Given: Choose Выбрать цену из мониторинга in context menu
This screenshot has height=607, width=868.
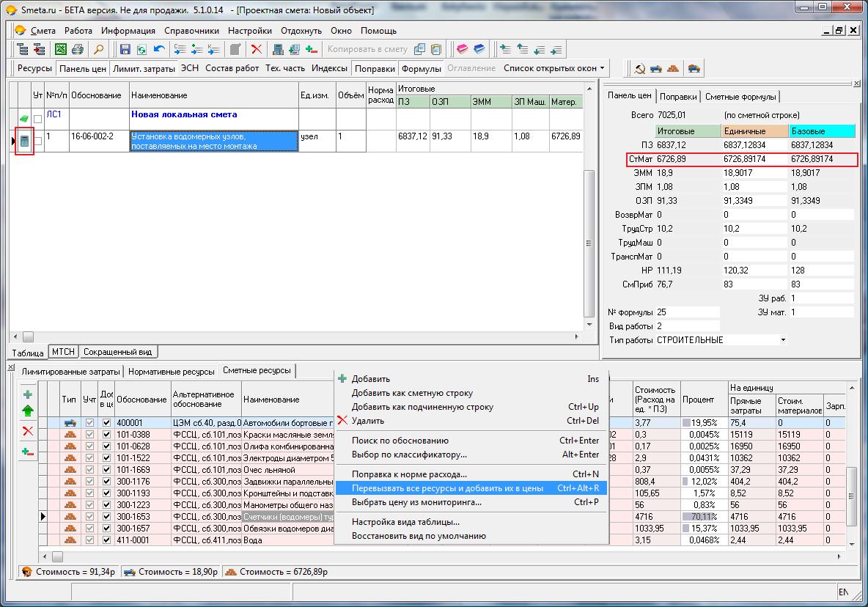Looking at the screenshot, I should coord(416,502).
